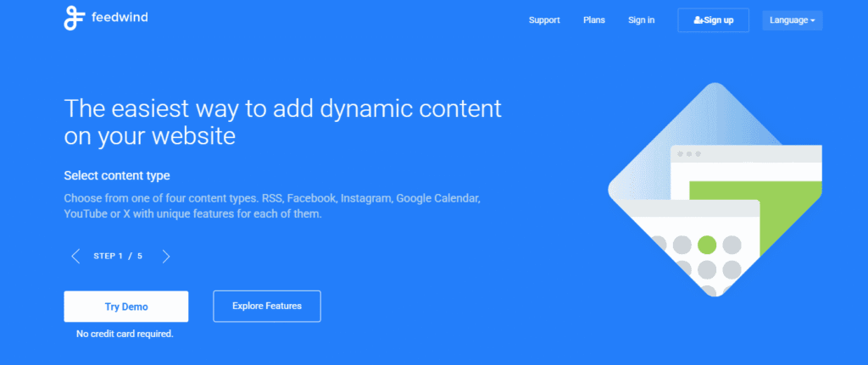Expand the Language dropdown

[x=793, y=20]
